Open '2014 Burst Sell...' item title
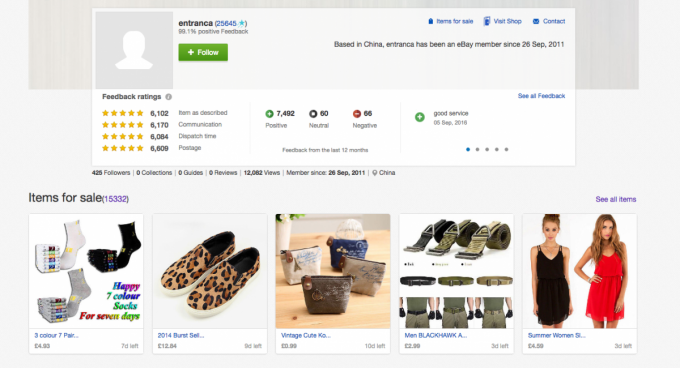Screen dimensions: 680x368 181,335
